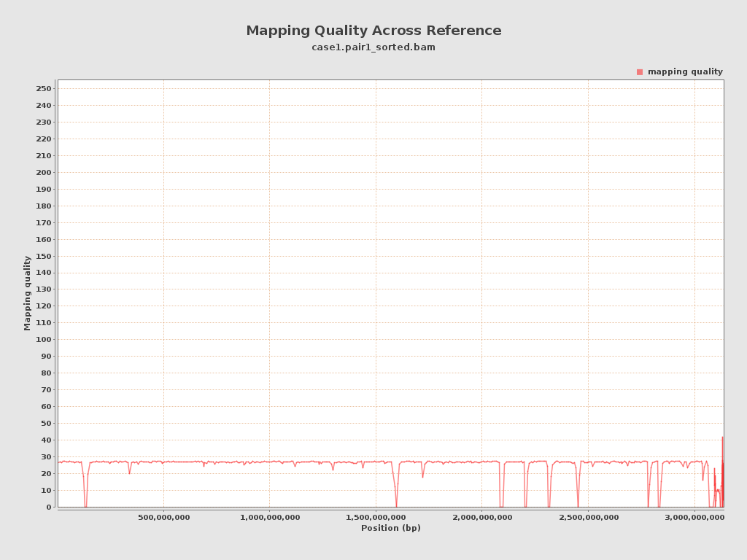Click the y-axis tick label 200
Screen dimensions: 747x560
43,172
